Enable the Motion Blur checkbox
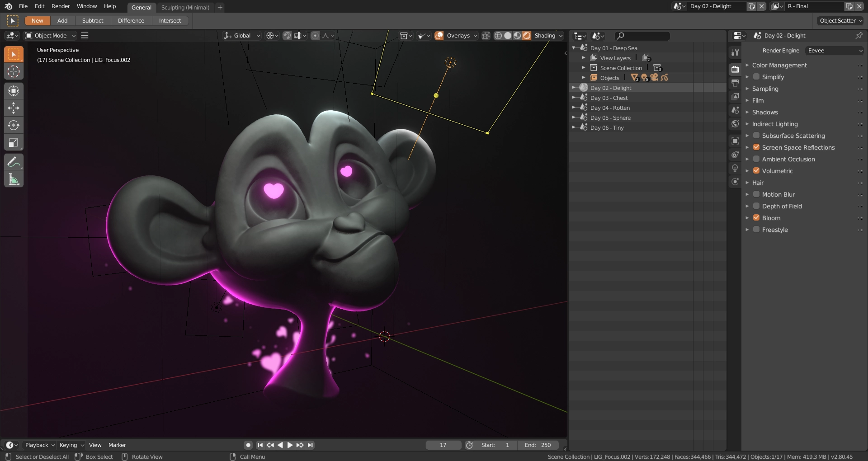The width and height of the screenshot is (868, 461). point(756,194)
